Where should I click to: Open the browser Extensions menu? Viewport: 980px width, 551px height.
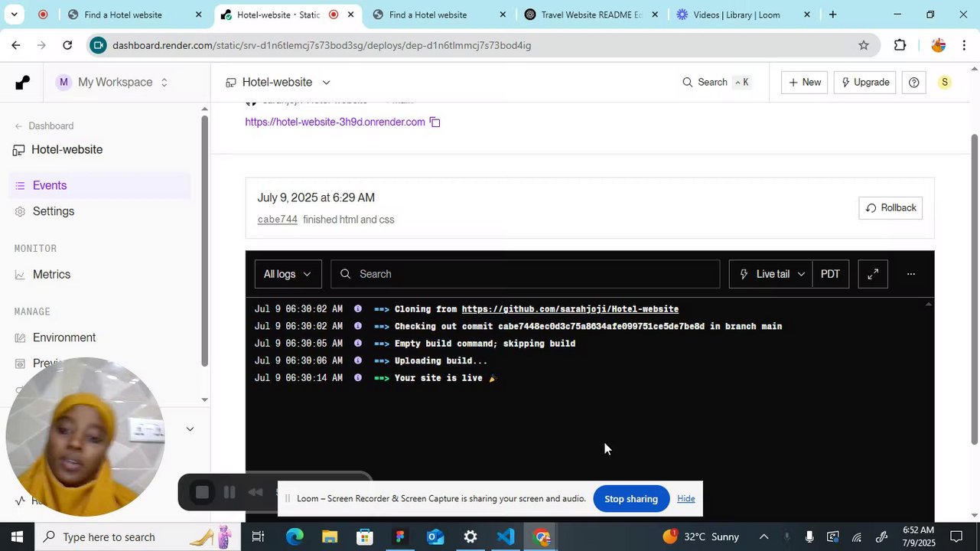click(900, 45)
